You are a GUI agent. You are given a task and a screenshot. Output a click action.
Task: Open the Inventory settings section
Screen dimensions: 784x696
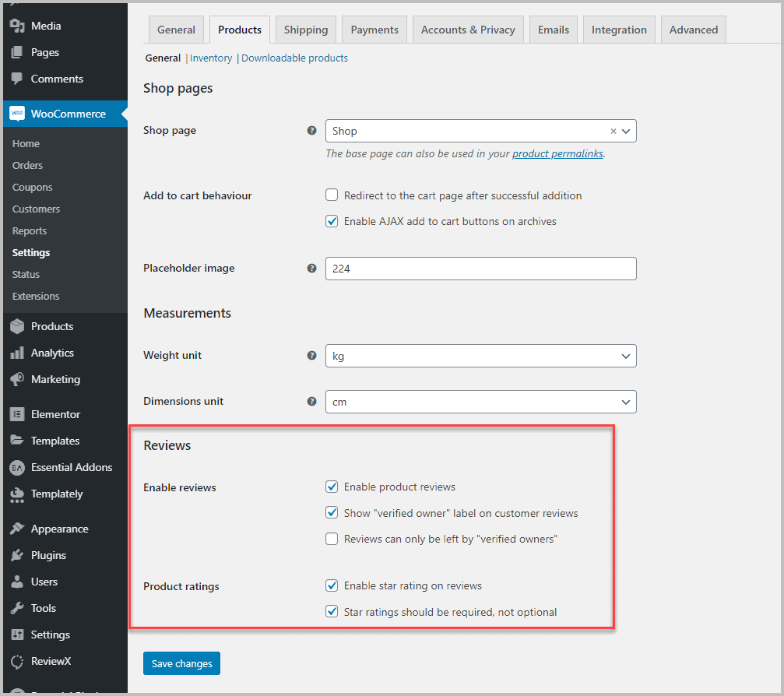click(211, 58)
